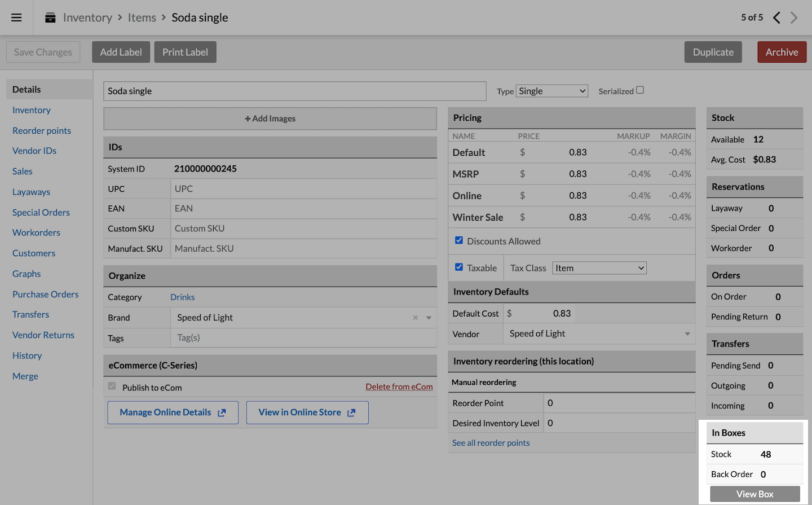Click the Custom SKU input field

(x=303, y=229)
